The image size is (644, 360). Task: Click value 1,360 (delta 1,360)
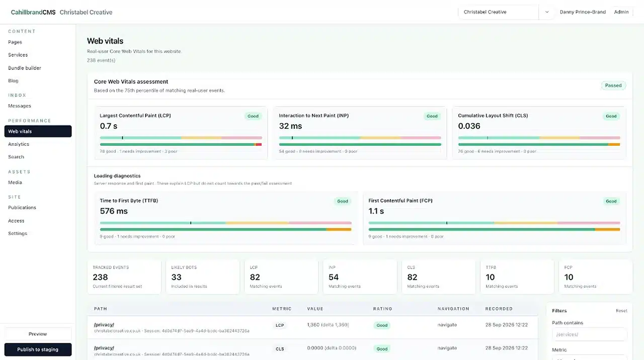tap(328, 325)
